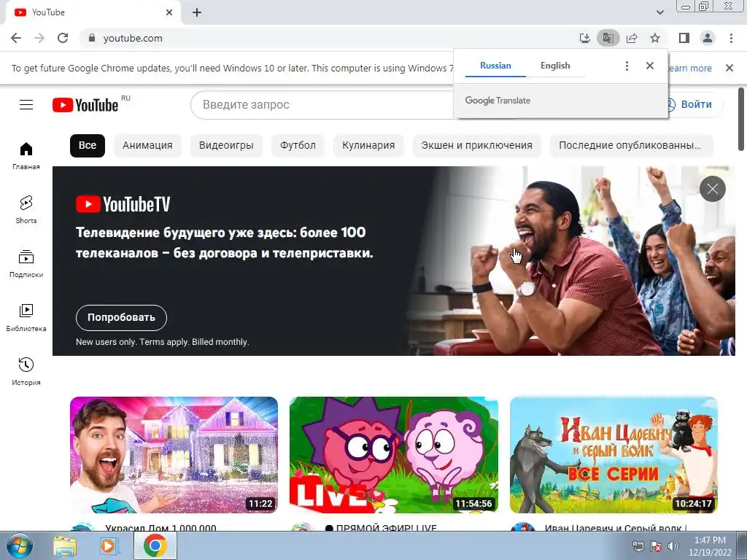The height and width of the screenshot is (560, 747).
Task: Select the Кулинария filter chip
Action: pos(368,145)
